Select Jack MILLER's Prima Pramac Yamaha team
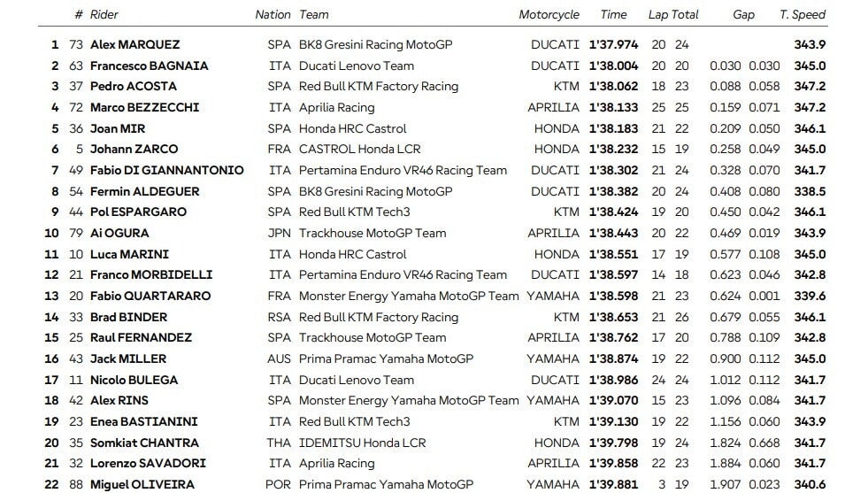The height and width of the screenshot is (493, 868). pyautogui.click(x=386, y=358)
